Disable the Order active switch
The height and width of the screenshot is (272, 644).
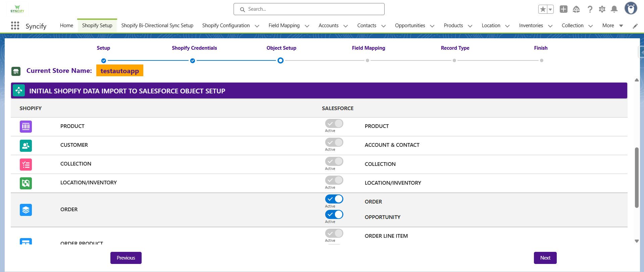point(334,199)
